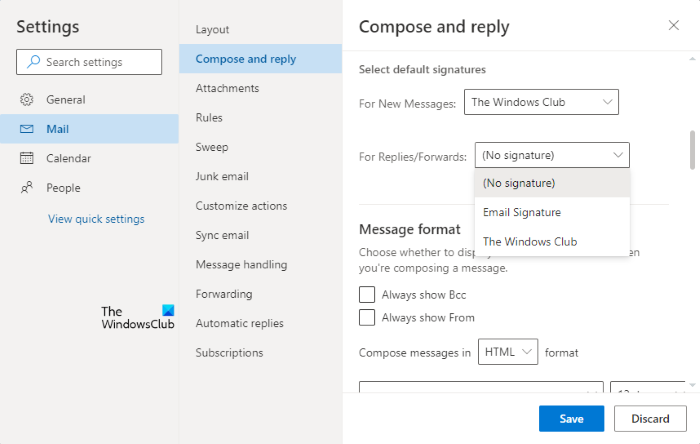Open the HTML compose format dropdown

(x=508, y=352)
